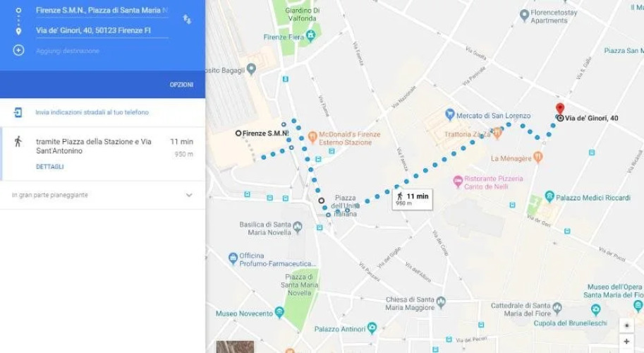Click the Basilica di Santa Maria Novella marker
This screenshot has width=644, height=353.
click(298, 227)
